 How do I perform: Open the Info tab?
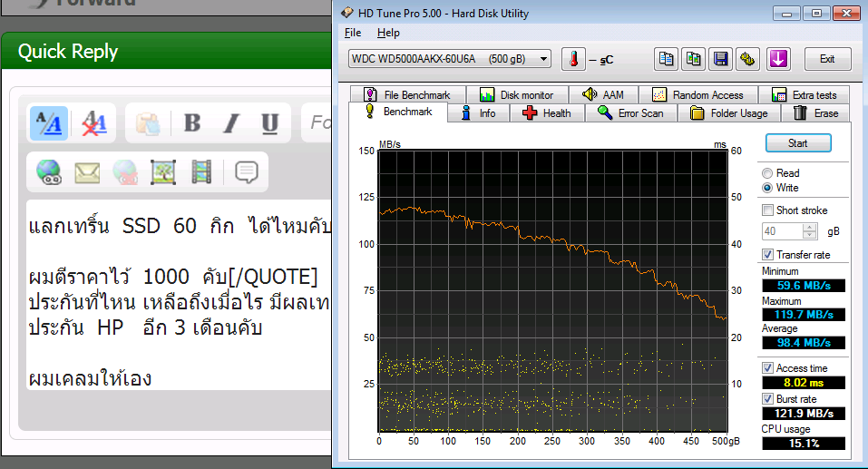(478, 113)
